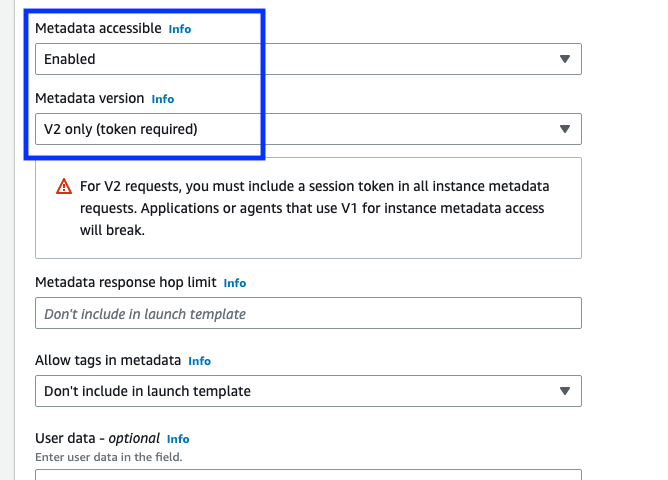Screen dimensions: 668x480
Task: Click the Metadata accessible field label
Action: (98, 28)
